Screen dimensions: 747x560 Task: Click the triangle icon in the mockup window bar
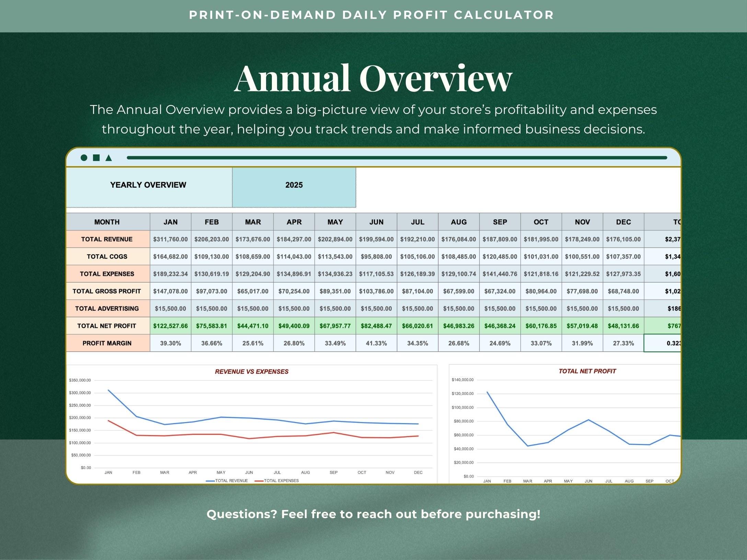pyautogui.click(x=108, y=157)
